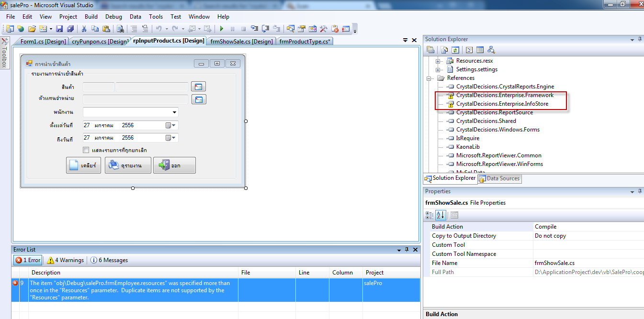Click the view report button with printer icon
This screenshot has height=319, width=644.
(x=128, y=165)
